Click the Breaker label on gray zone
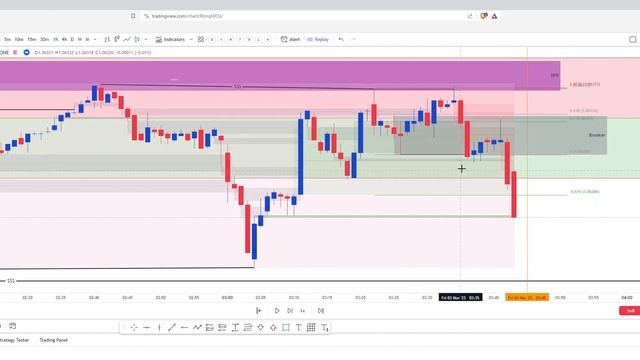 coord(597,135)
